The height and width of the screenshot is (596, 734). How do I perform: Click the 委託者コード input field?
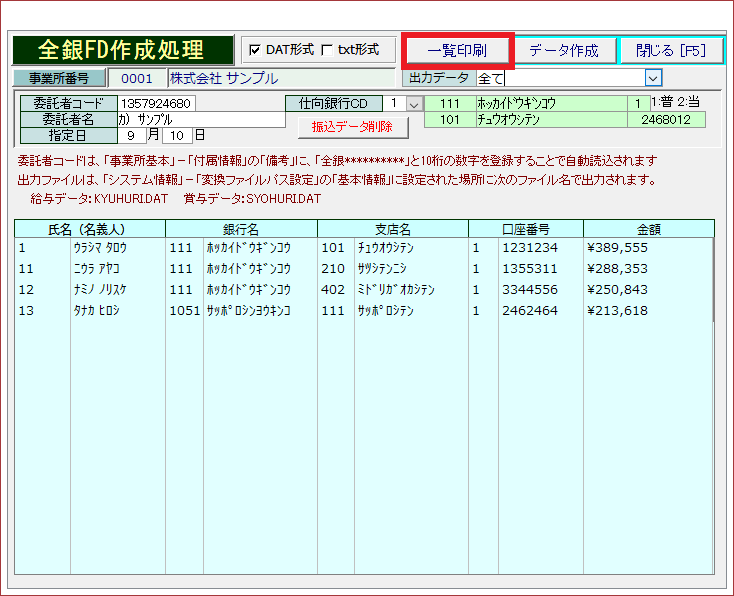157,103
